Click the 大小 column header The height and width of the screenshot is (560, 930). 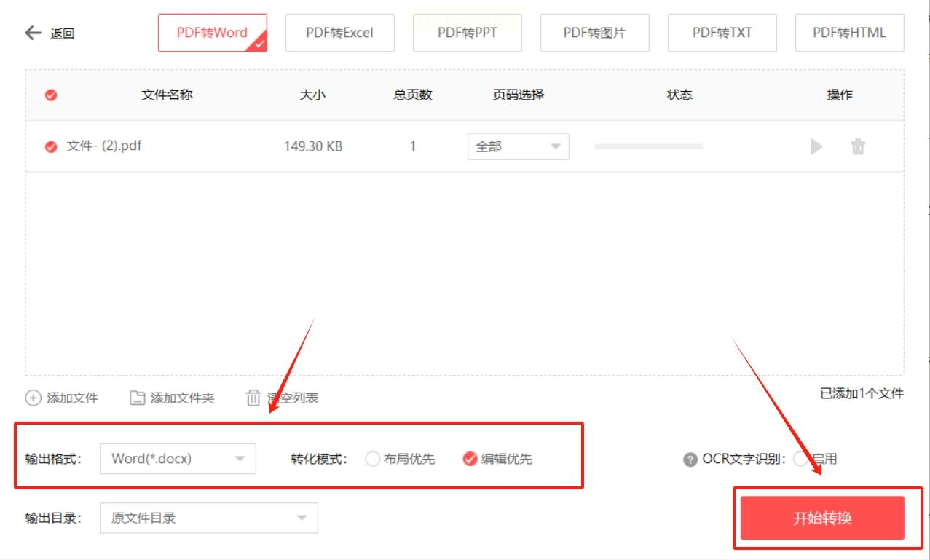[312, 95]
